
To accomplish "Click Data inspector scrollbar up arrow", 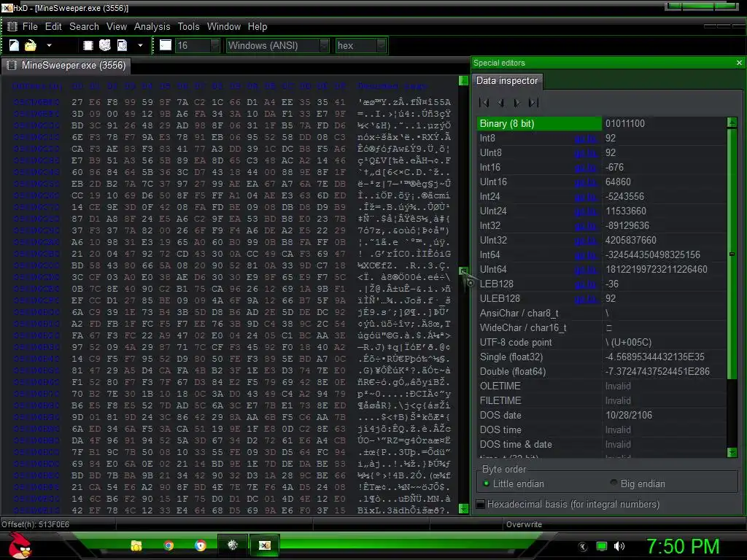I will coord(732,122).
